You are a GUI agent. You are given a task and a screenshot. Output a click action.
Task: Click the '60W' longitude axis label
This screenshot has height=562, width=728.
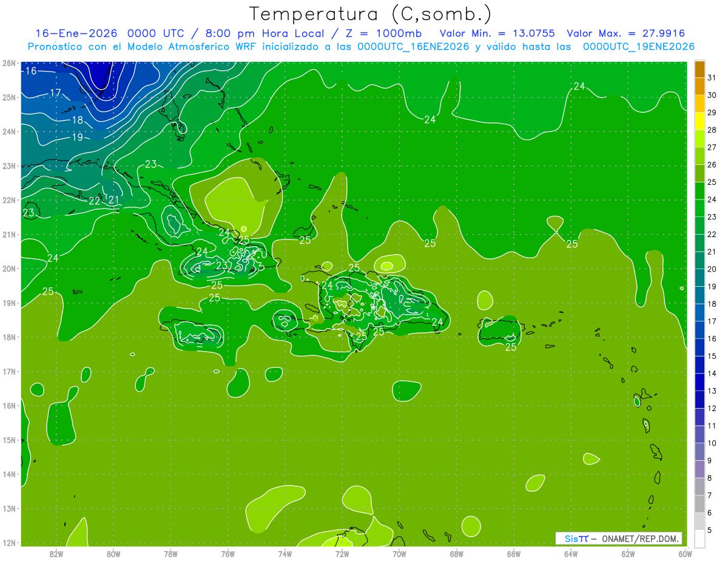pos(685,554)
